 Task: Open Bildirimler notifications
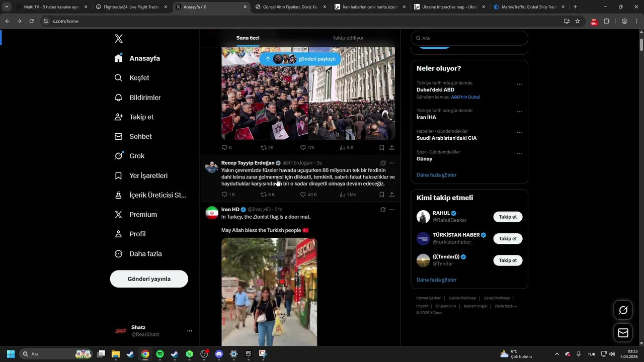point(137,98)
